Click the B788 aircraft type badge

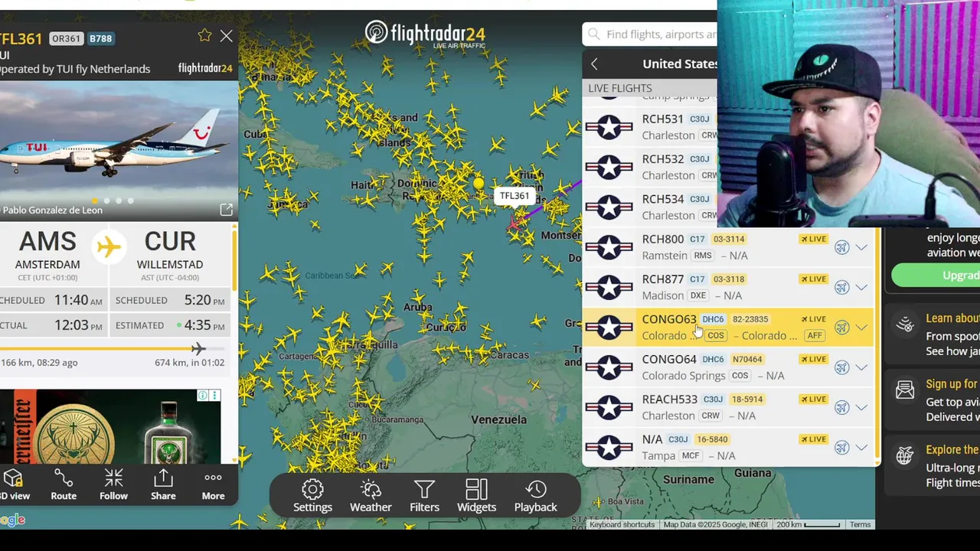click(x=100, y=38)
